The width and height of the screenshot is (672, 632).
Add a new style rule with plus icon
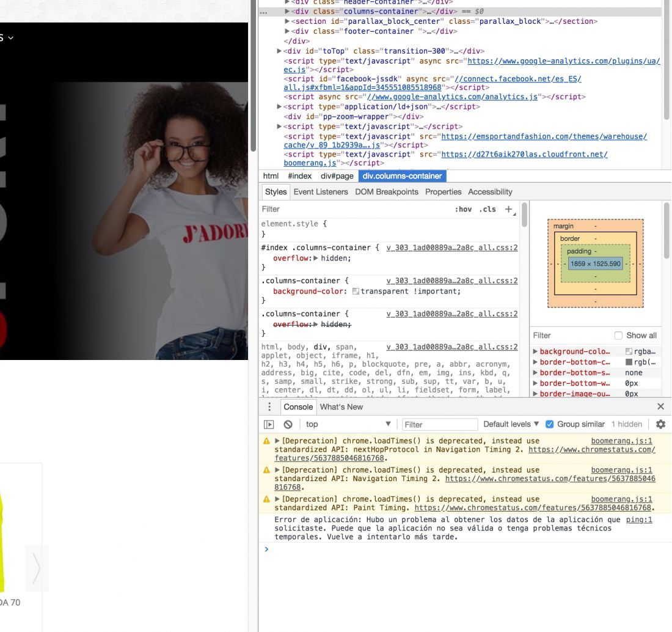508,209
